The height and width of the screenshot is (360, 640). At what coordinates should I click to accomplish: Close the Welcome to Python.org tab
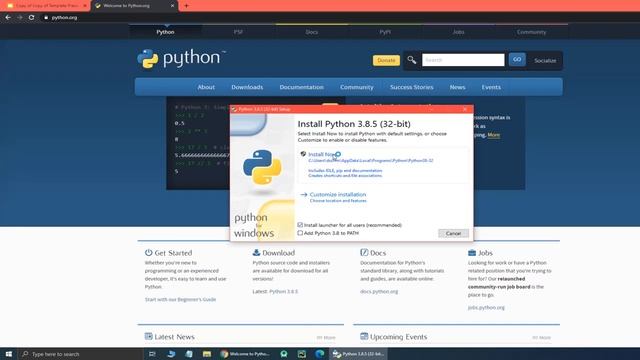(x=172, y=6)
